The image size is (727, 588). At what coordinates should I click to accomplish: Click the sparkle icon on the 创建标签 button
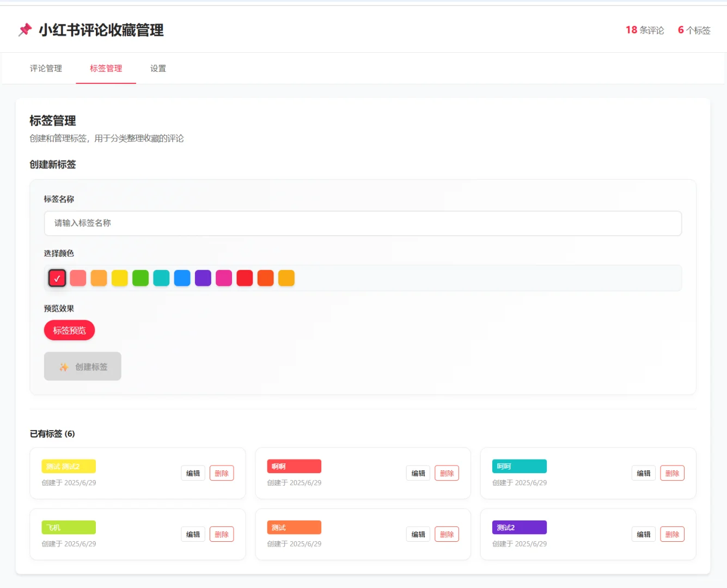tap(64, 366)
